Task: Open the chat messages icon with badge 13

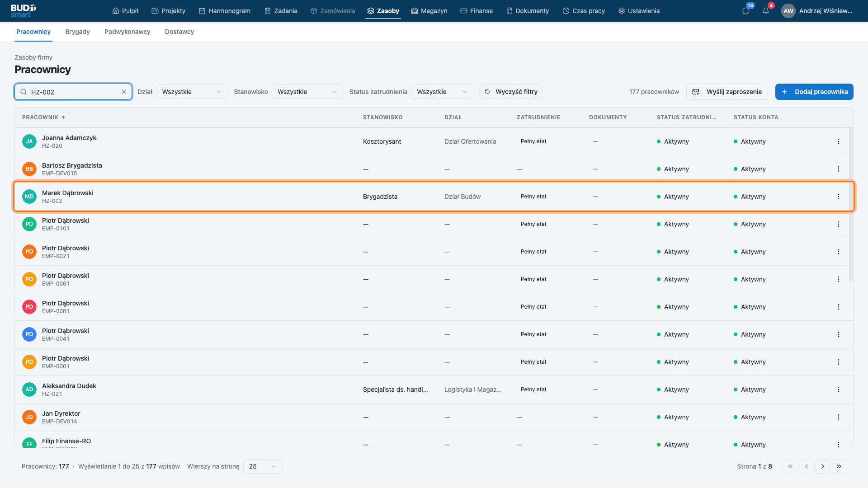Action: pyautogui.click(x=746, y=11)
